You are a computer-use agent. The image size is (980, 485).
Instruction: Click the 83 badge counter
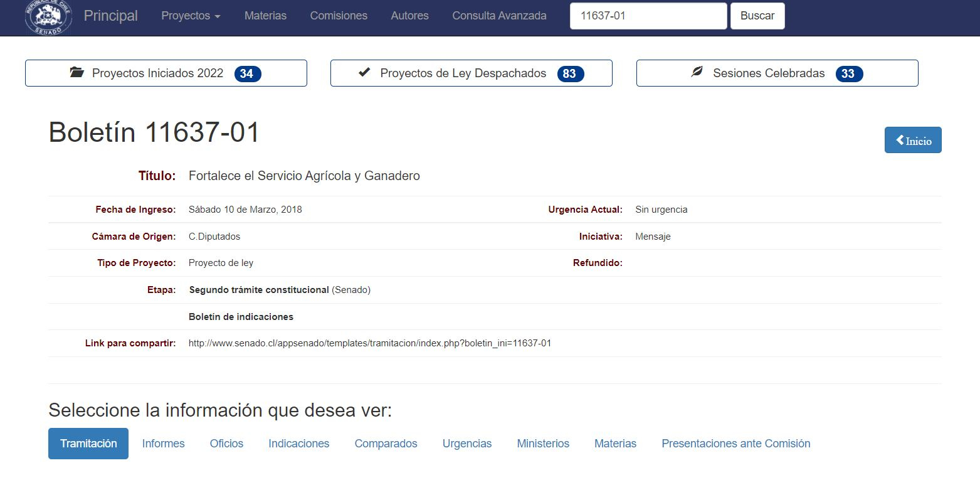tap(571, 74)
